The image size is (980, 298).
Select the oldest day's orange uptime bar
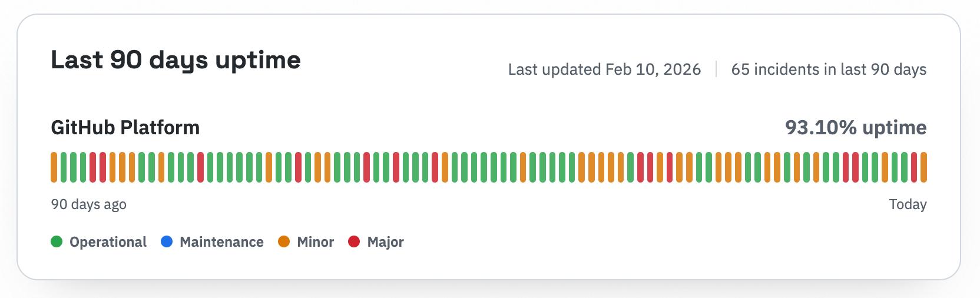point(54,167)
